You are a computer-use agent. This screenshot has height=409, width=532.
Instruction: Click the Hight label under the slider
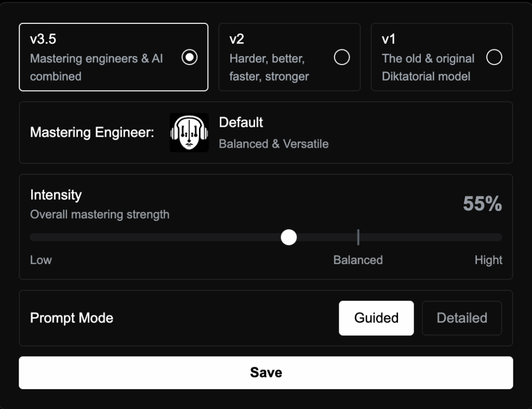tap(488, 260)
